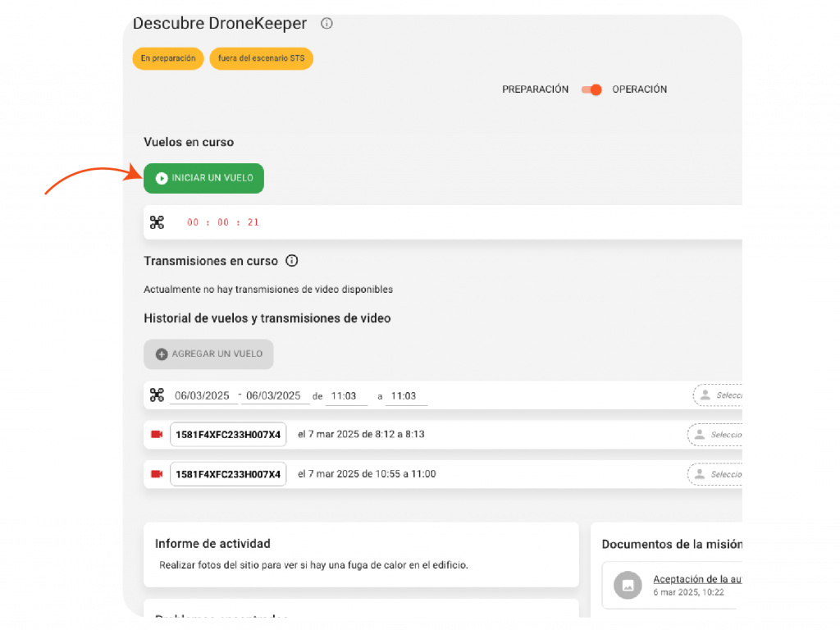Open the pilot selector for the 8:12 transmission

[x=715, y=435]
